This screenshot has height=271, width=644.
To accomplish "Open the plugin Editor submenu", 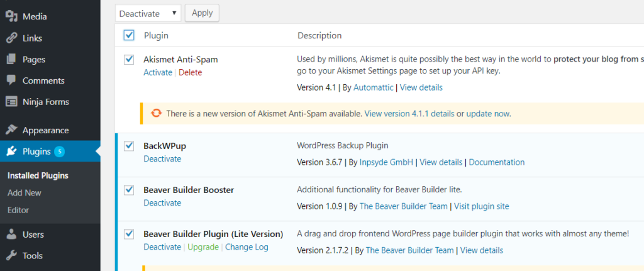I will [18, 210].
